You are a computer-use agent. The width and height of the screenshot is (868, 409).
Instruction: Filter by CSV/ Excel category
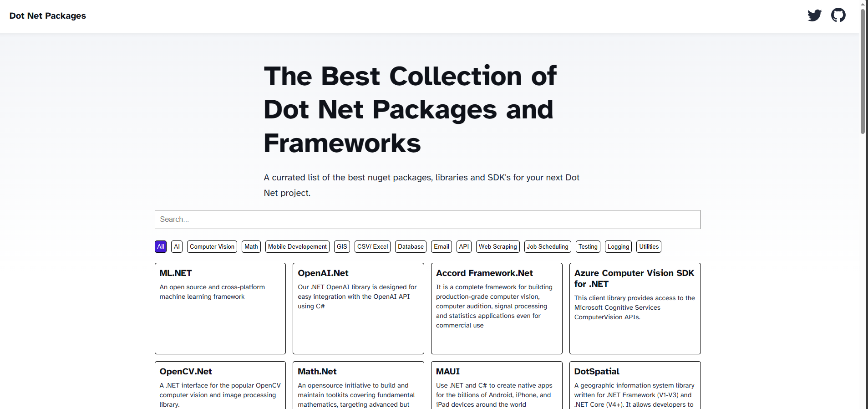[372, 246]
